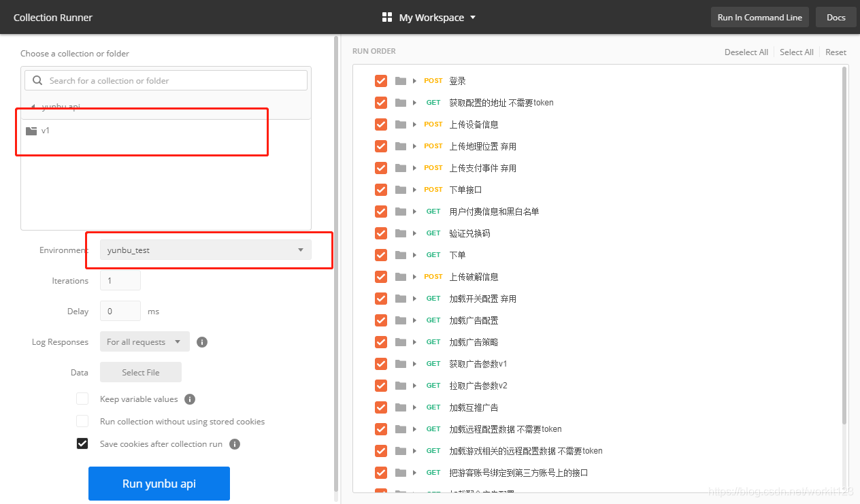The width and height of the screenshot is (860, 504).
Task: Click the 拉取广告参数v2 request name
Action: pyautogui.click(x=478, y=386)
